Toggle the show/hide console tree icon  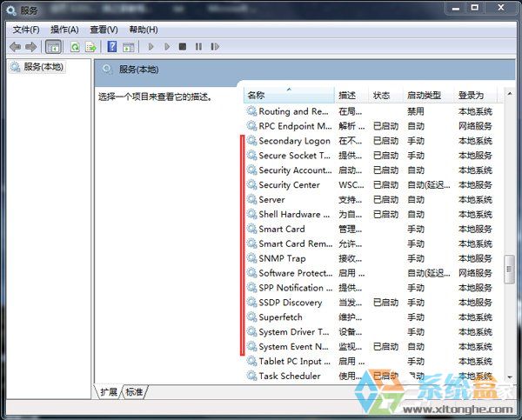click(x=53, y=47)
